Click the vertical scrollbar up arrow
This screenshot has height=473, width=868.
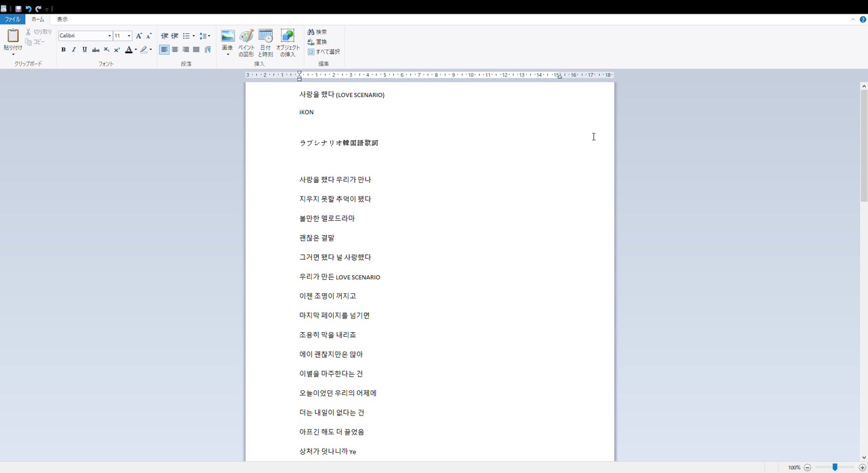coord(864,86)
